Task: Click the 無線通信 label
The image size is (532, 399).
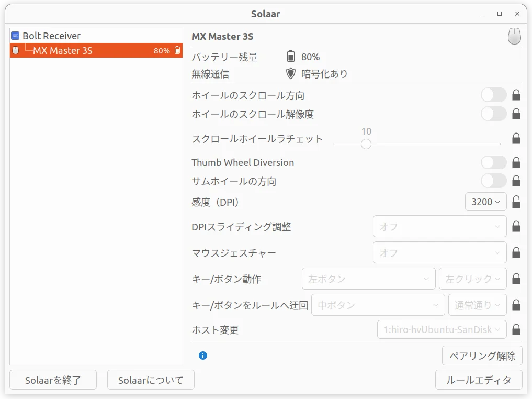Action: point(210,74)
